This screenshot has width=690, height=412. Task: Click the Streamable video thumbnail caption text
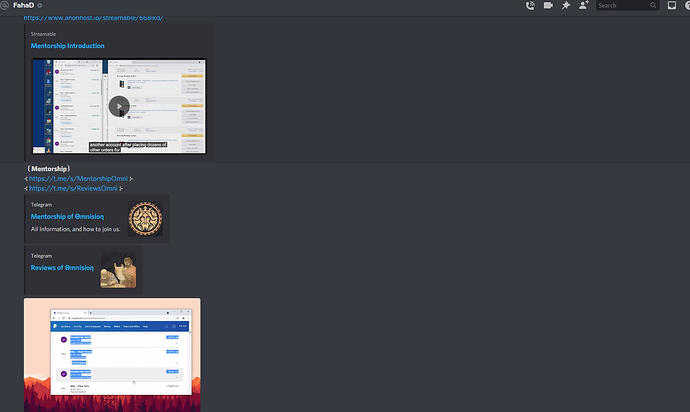point(128,147)
